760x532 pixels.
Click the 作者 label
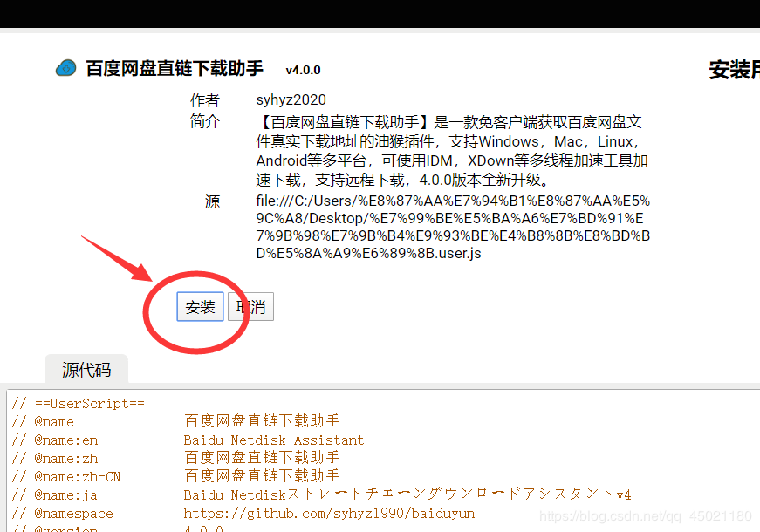204,100
